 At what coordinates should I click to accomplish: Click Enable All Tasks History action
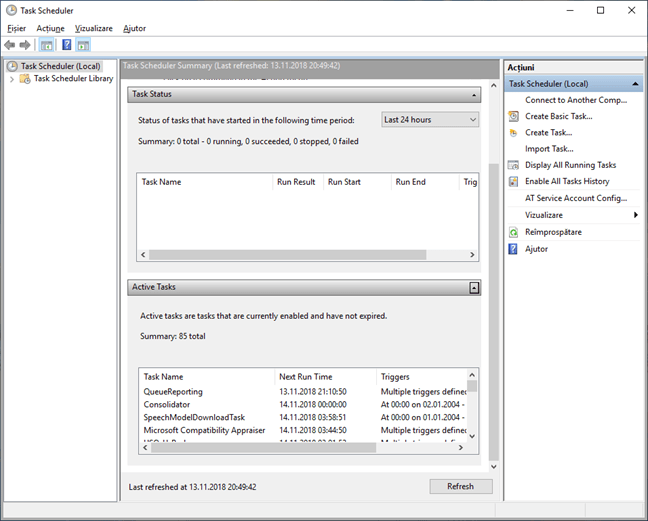tap(567, 181)
